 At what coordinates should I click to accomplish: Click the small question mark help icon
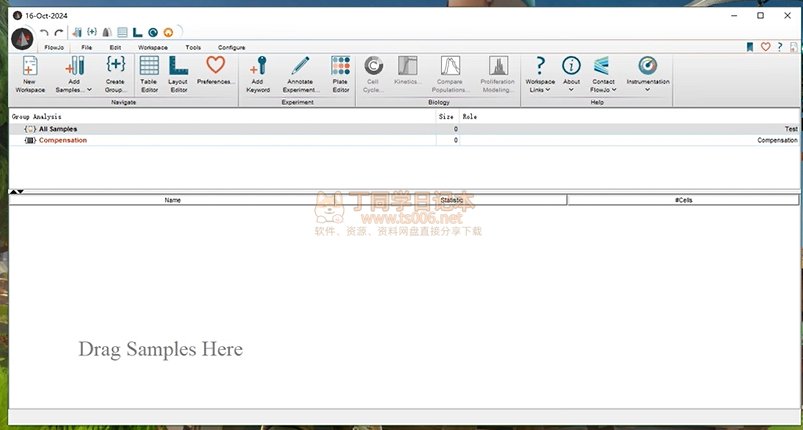pyautogui.click(x=779, y=47)
